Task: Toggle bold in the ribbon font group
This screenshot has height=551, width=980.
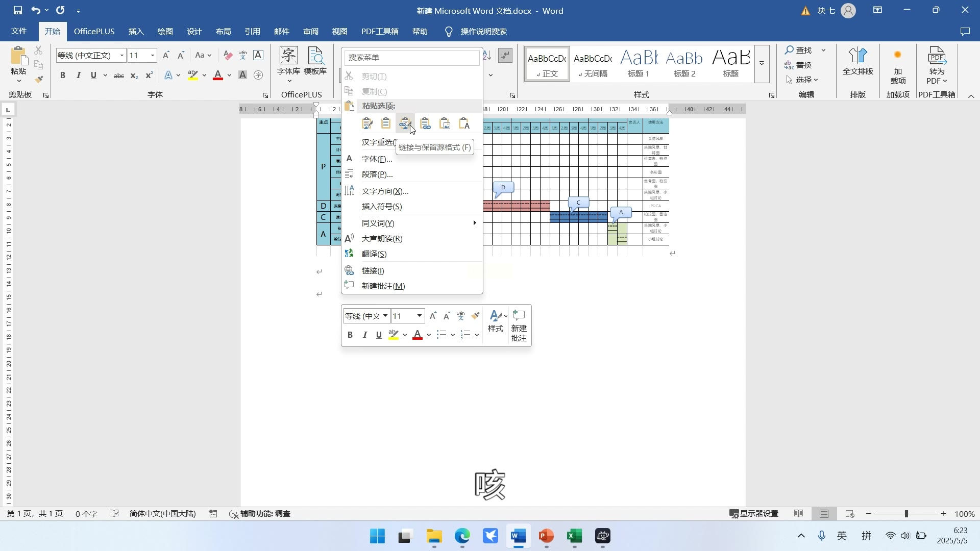Action: pyautogui.click(x=62, y=76)
